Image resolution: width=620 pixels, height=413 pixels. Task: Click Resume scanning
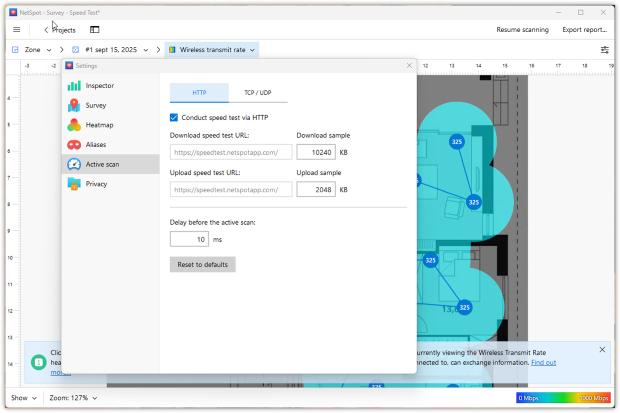[x=522, y=30]
